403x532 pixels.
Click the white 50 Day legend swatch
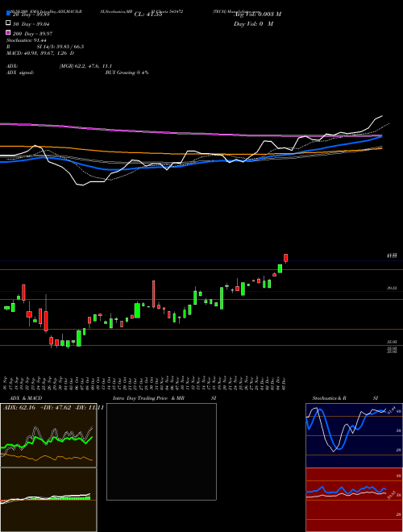pyautogui.click(x=8, y=23)
